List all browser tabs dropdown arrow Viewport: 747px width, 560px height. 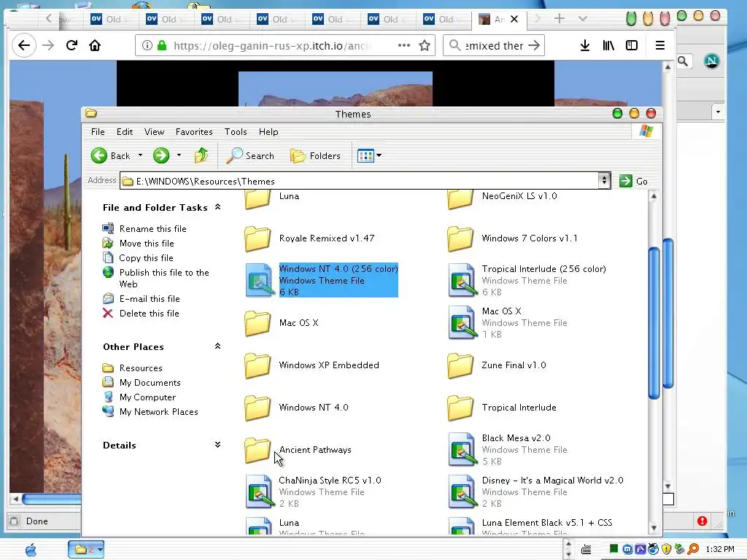point(582,19)
